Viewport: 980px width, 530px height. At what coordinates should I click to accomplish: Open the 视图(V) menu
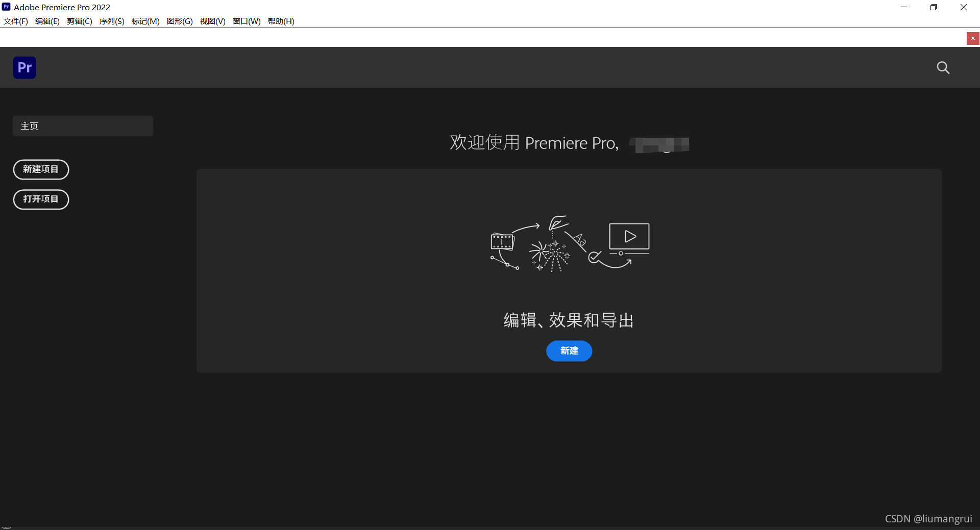(213, 21)
